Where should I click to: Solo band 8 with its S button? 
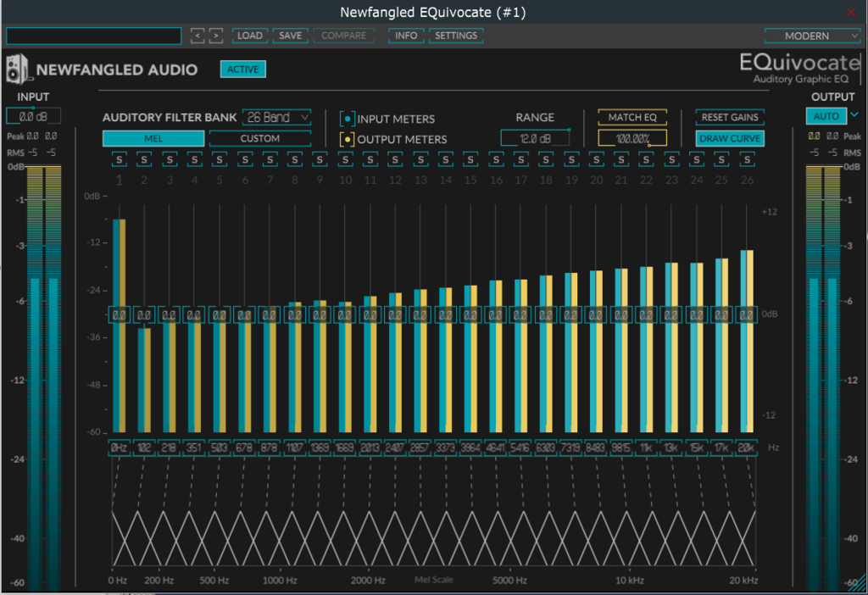point(294,160)
